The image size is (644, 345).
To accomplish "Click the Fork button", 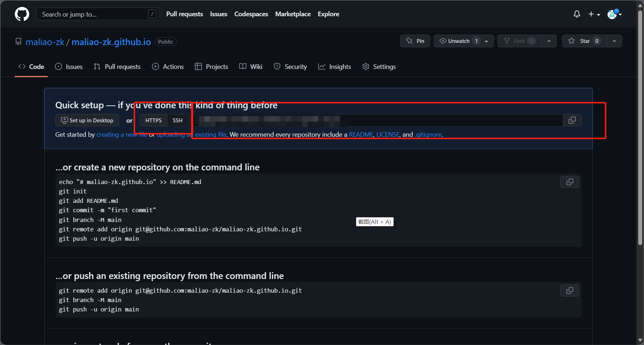I will tap(520, 41).
